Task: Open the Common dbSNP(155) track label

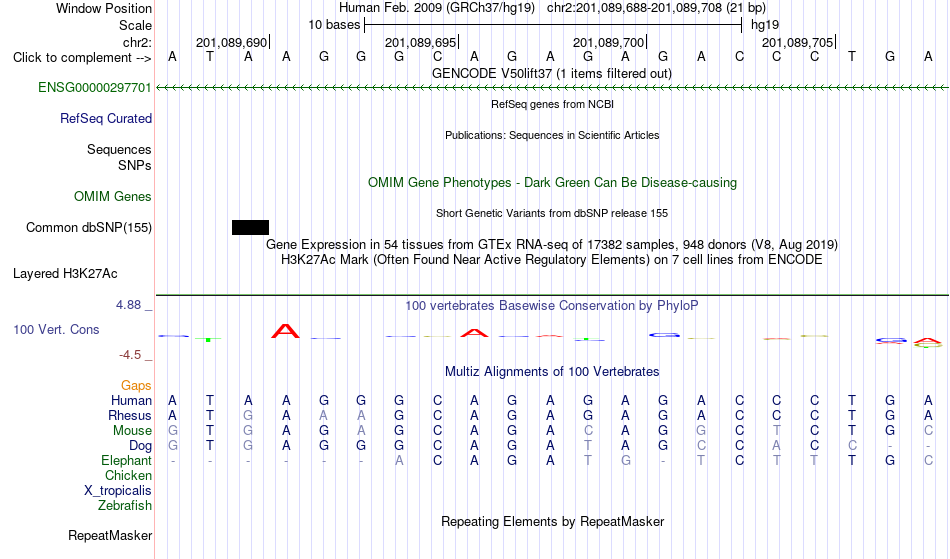Action: [89, 228]
